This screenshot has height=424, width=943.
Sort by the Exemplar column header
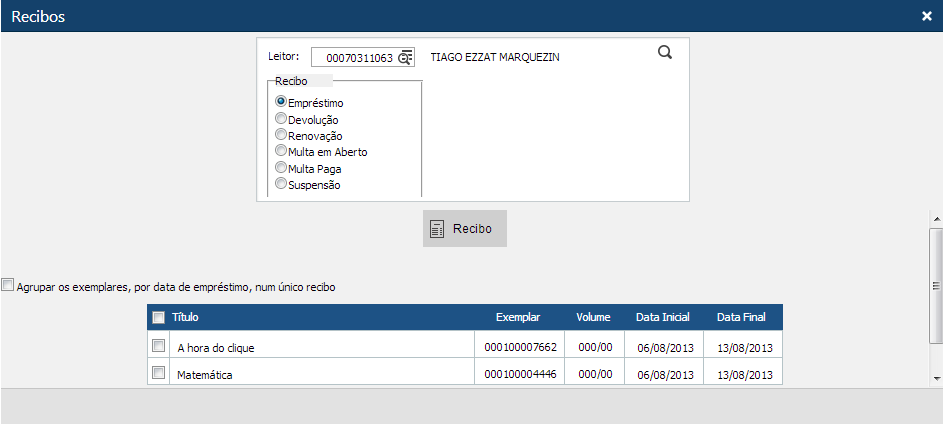click(518, 317)
